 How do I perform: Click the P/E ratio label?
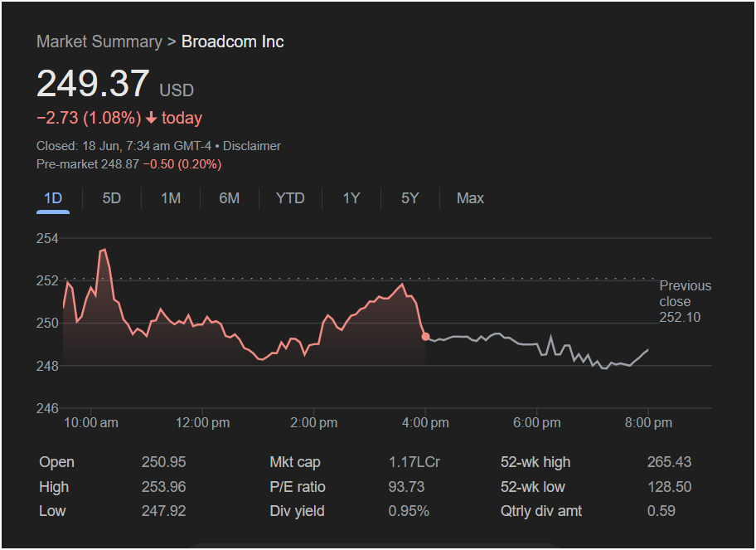coord(298,487)
